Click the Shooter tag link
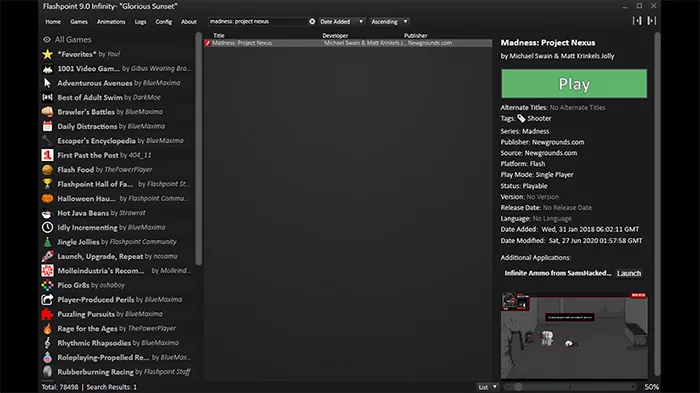This screenshot has width=700, height=393. click(x=539, y=118)
